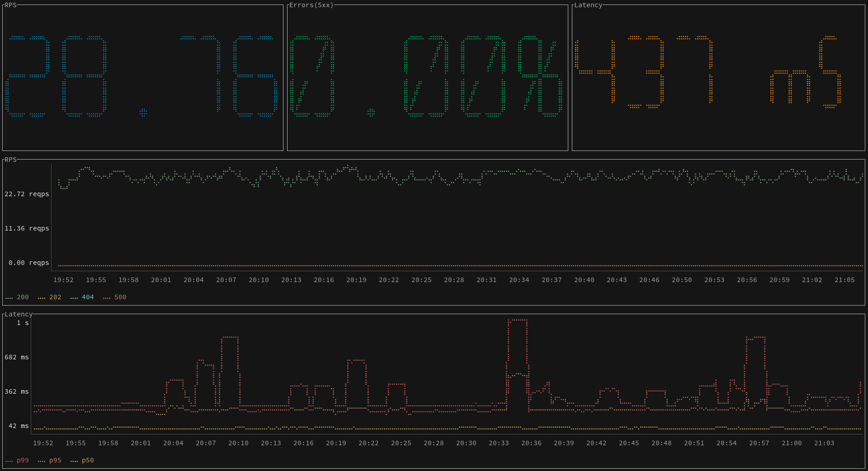Click the 362 ms latency axis label

[17, 391]
